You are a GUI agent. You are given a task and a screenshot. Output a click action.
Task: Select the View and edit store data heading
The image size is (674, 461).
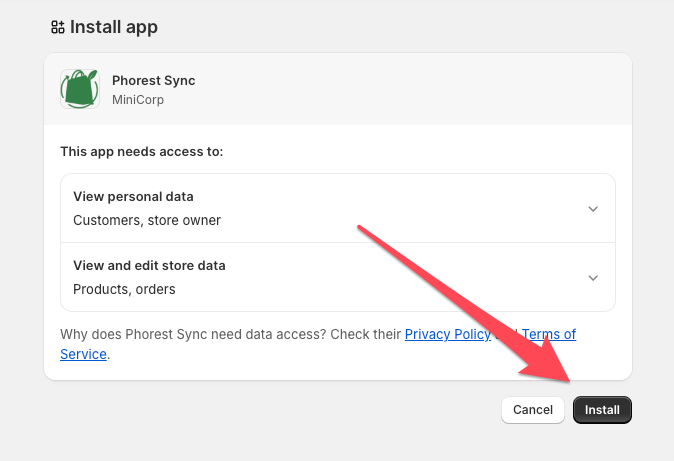click(149, 265)
